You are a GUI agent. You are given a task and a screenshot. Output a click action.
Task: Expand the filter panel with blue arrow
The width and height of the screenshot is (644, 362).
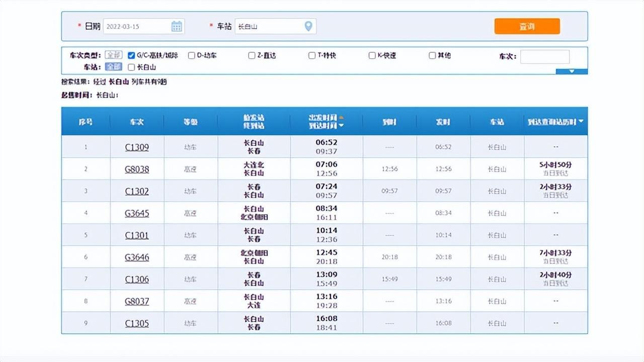(x=572, y=71)
